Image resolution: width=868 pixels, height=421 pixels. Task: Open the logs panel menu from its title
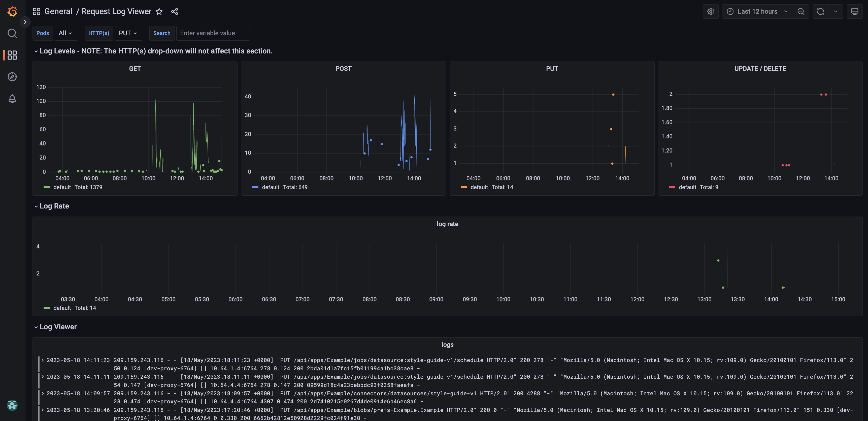pyautogui.click(x=448, y=344)
